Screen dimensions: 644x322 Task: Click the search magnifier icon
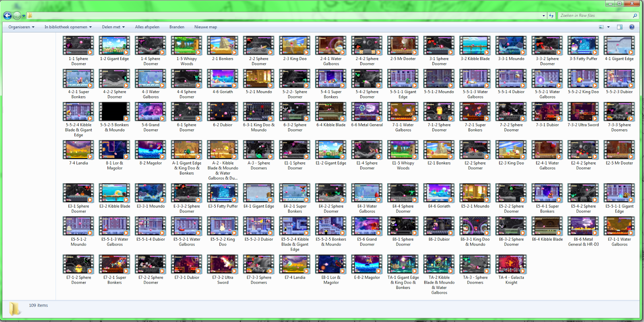point(635,16)
